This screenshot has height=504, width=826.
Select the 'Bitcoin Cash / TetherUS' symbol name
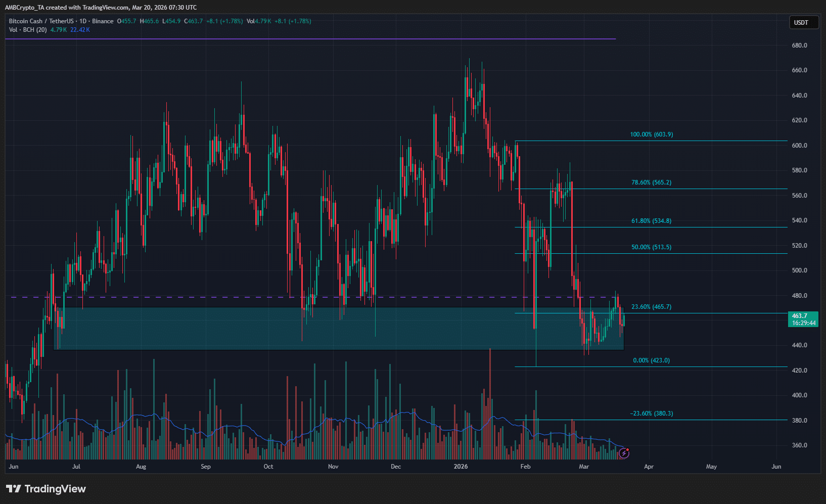[x=40, y=21]
